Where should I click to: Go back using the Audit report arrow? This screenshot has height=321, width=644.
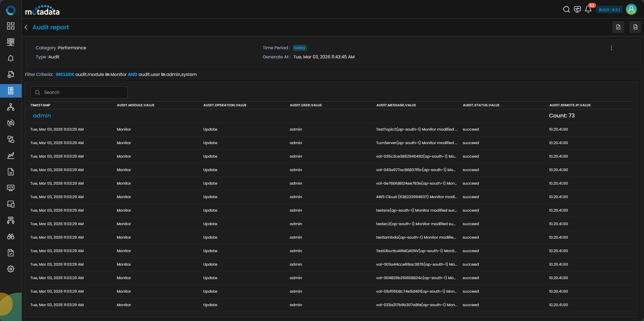coord(26,27)
